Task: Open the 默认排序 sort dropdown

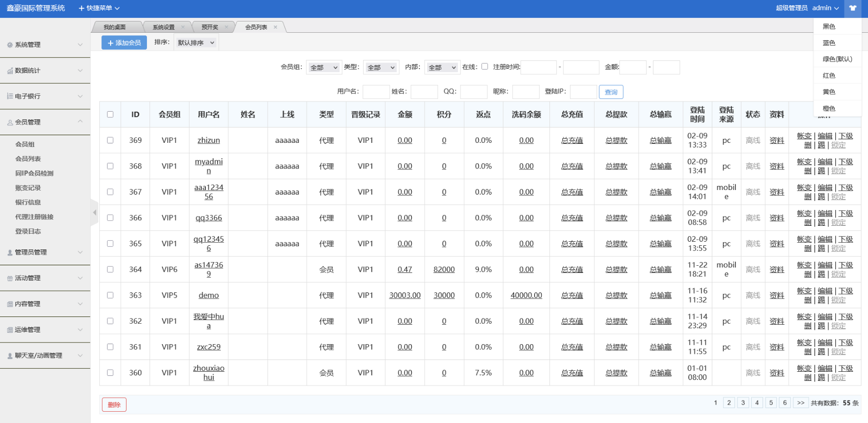Action: click(196, 43)
